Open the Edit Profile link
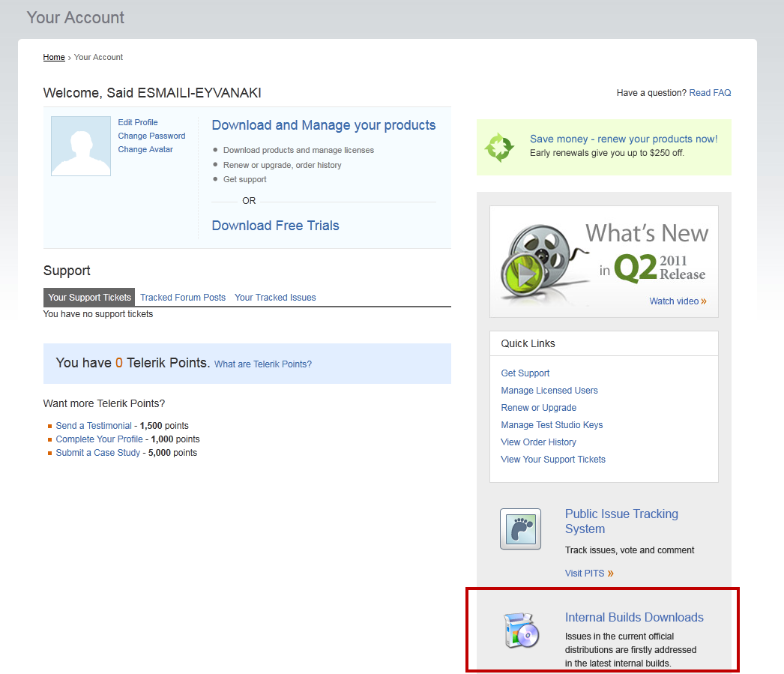 pyautogui.click(x=138, y=122)
